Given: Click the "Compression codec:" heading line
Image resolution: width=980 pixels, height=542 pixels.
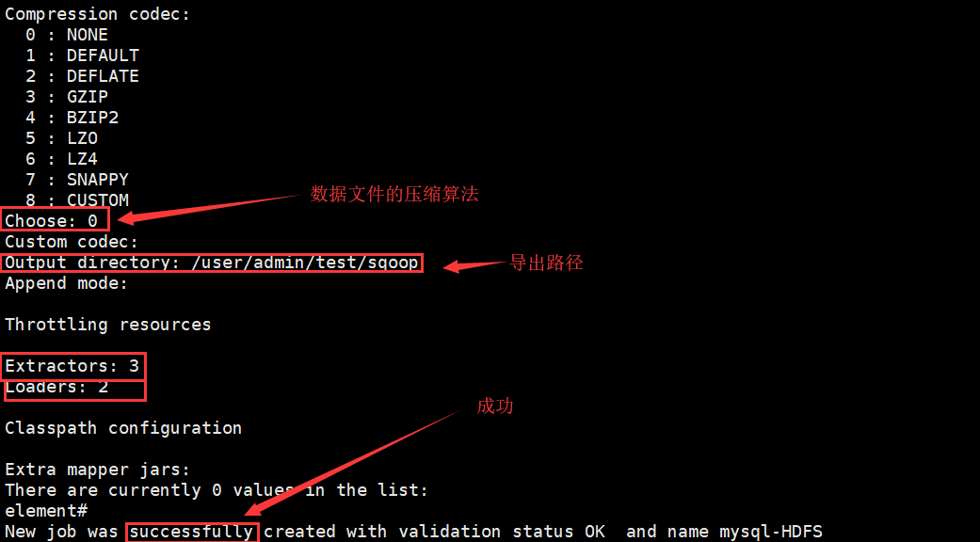Looking at the screenshot, I should [97, 14].
